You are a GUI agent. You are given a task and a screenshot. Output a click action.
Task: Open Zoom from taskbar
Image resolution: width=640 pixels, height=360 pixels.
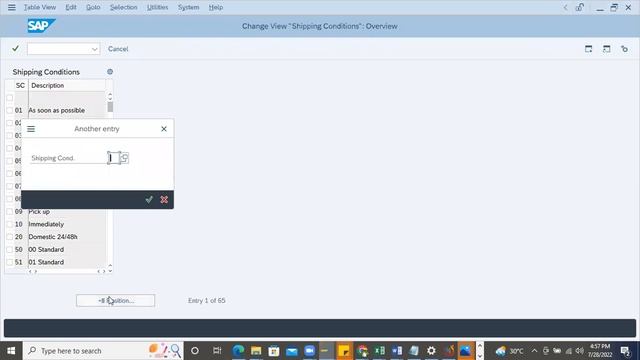point(309,351)
